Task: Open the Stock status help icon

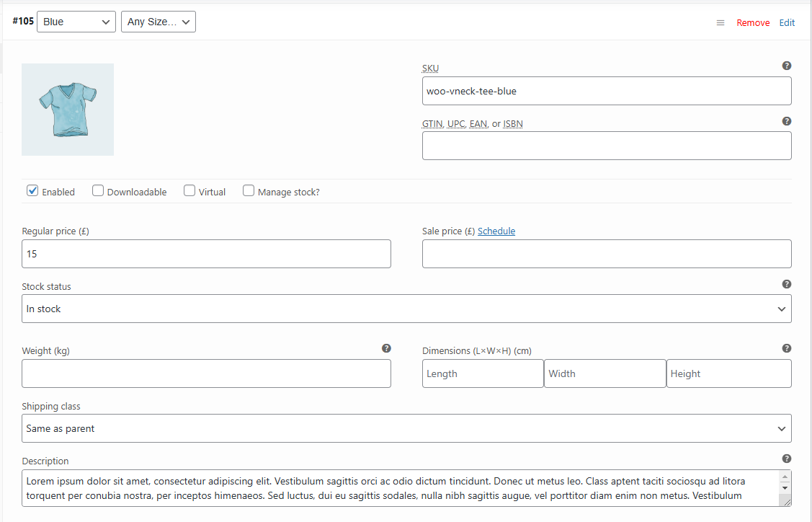Action: tap(787, 284)
